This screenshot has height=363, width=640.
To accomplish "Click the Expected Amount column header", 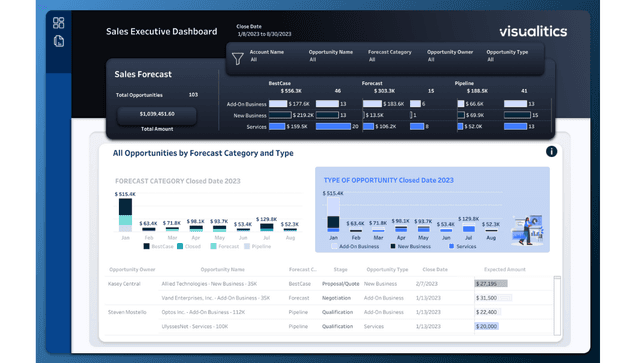I will tap(505, 269).
